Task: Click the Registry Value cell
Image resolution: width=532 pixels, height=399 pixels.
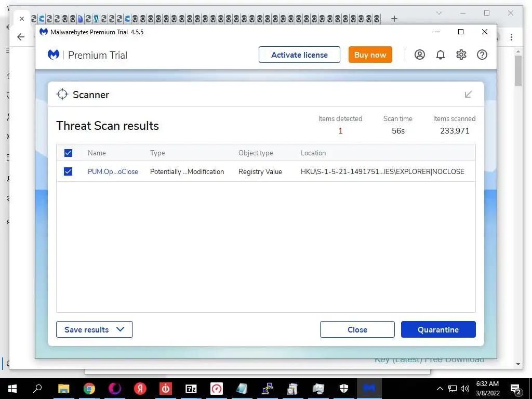Action: [260, 171]
